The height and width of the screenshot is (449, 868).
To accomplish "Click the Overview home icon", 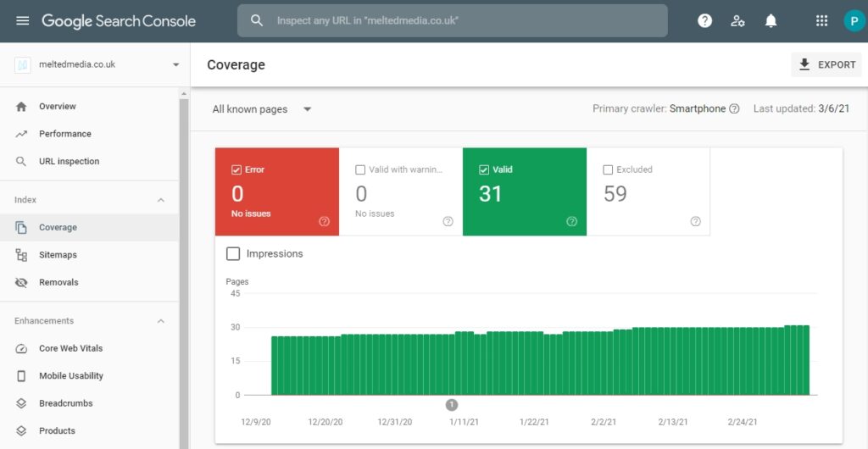I will [21, 107].
